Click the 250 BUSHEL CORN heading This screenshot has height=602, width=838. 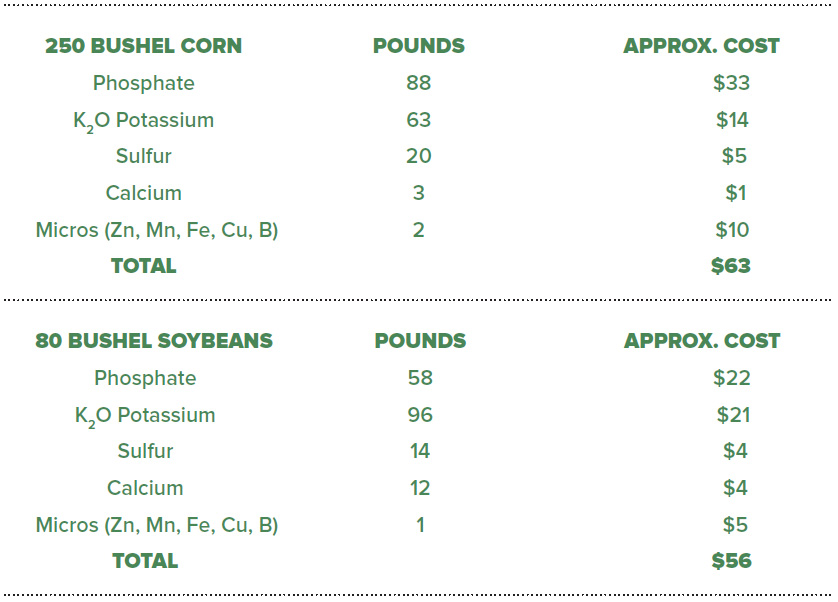pyautogui.click(x=143, y=46)
